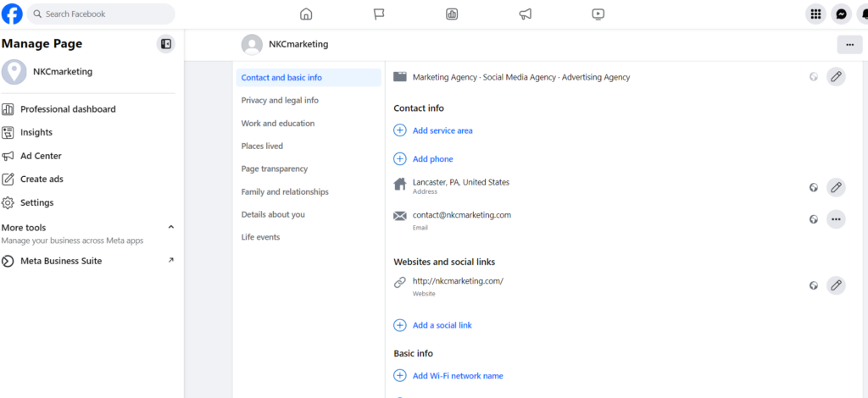Click the NKCmarketing name in sidebar
The image size is (868, 398).
coord(63,72)
